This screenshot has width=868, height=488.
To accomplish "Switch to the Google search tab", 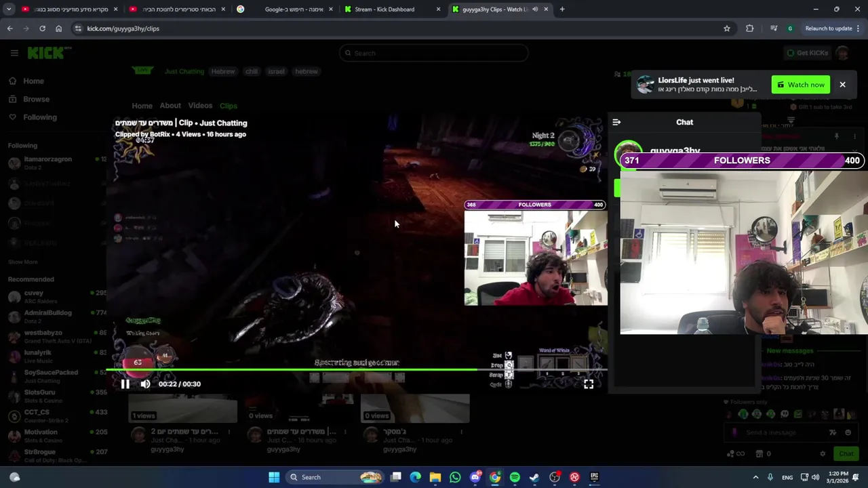I will (x=285, y=9).
